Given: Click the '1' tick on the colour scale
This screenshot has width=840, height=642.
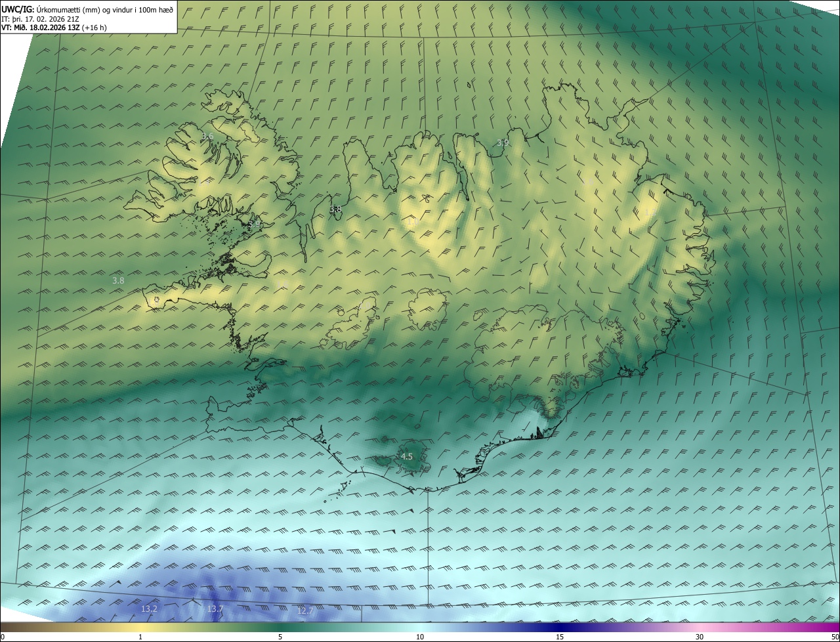Looking at the screenshot, I should [140, 637].
